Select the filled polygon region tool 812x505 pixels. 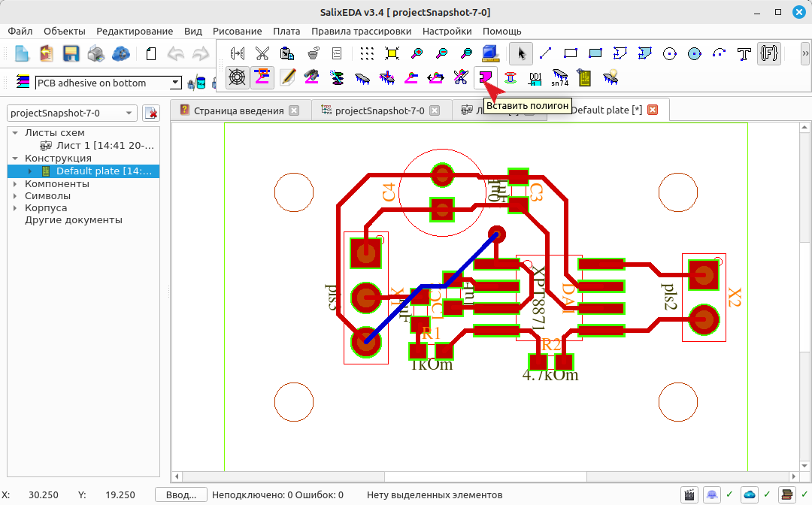(x=645, y=53)
